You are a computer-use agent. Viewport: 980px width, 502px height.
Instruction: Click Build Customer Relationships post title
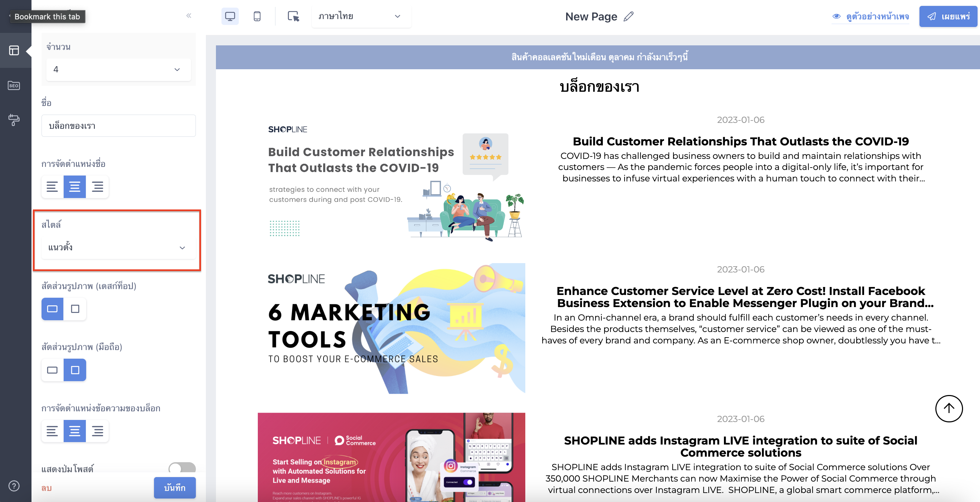click(x=741, y=141)
